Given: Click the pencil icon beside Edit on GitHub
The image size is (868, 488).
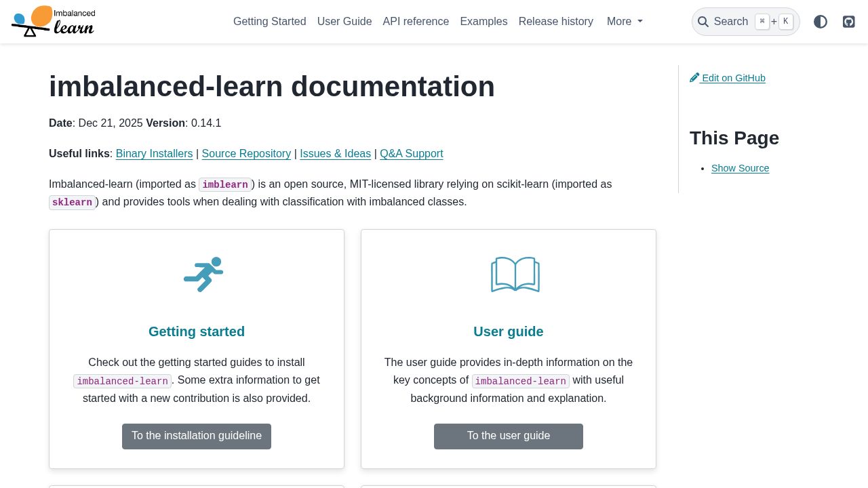Looking at the screenshot, I should 694,77.
